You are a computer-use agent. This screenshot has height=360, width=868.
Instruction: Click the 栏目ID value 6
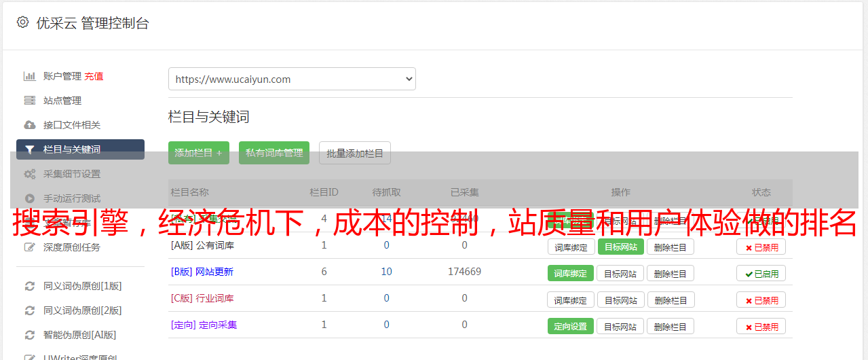[x=324, y=272]
